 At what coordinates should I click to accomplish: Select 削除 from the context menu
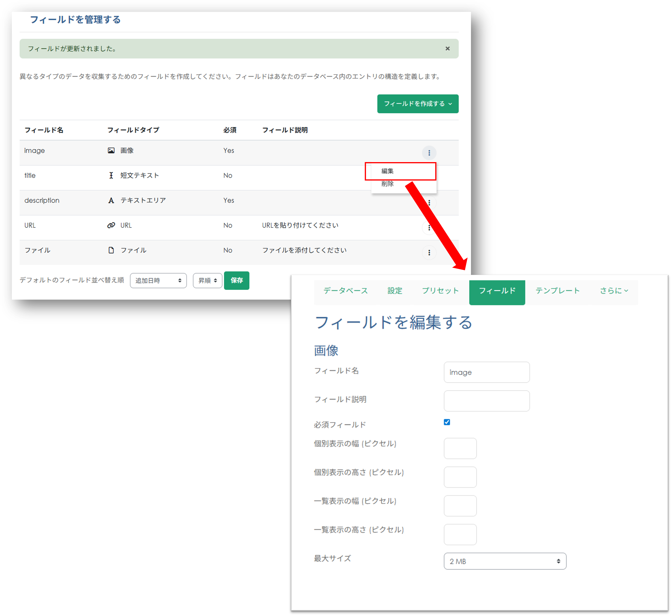[x=387, y=184]
